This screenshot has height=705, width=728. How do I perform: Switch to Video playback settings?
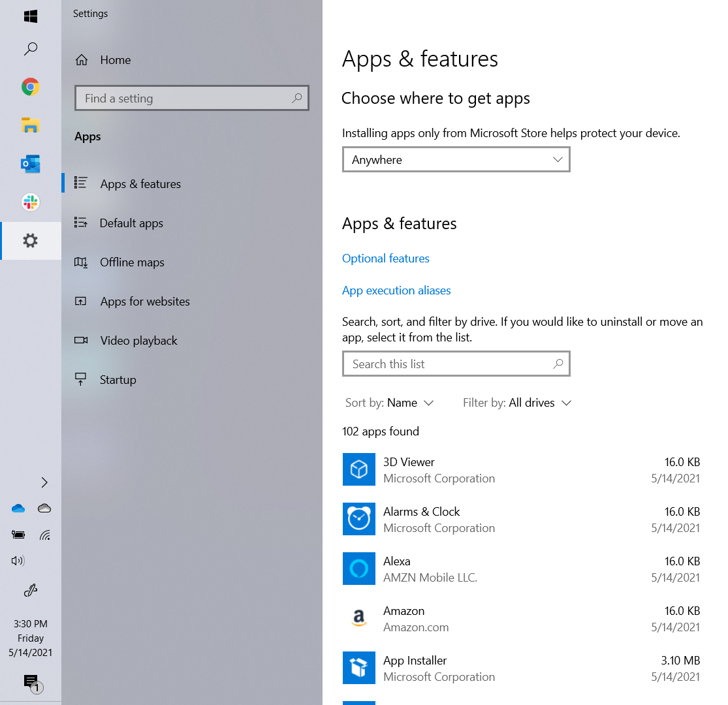[x=138, y=341]
